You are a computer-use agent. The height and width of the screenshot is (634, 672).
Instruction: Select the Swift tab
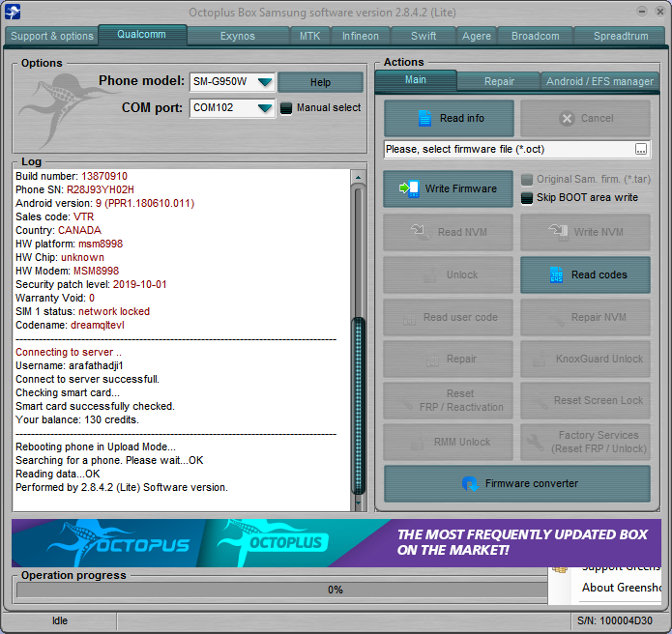point(424,36)
